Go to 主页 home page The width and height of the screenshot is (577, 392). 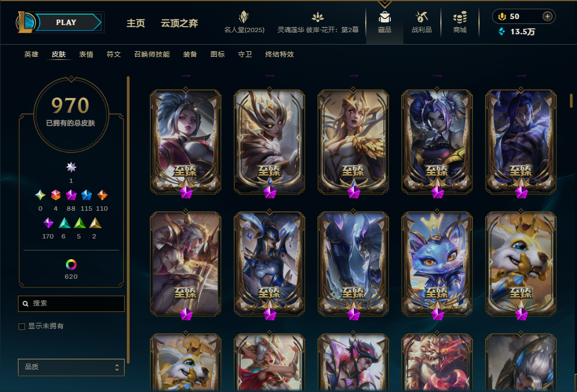pos(136,23)
